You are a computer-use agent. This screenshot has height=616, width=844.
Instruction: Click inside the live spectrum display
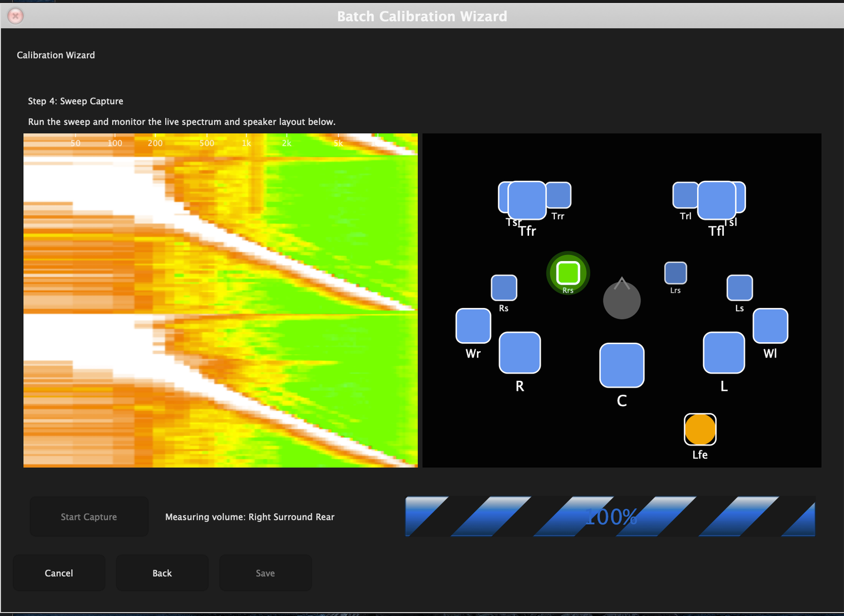[220, 301]
